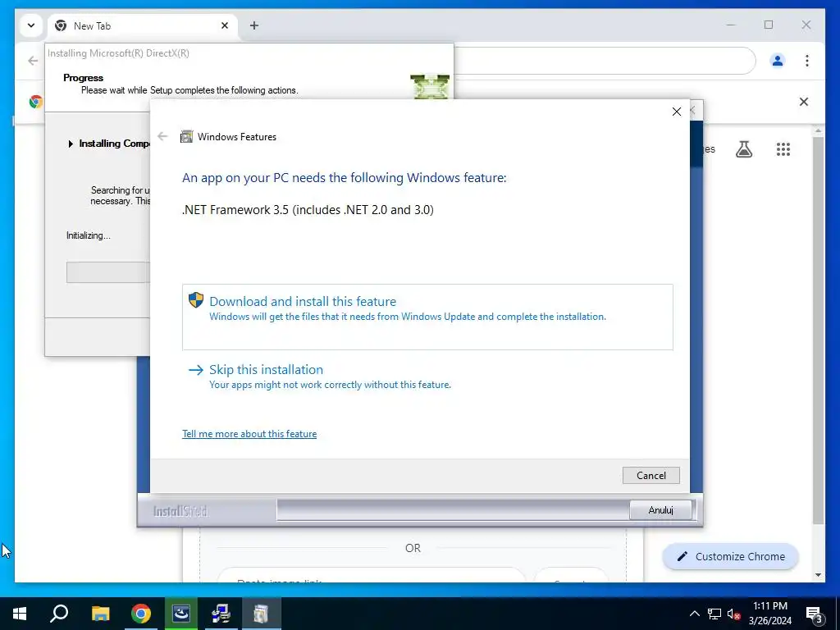Click the arrow icon beside Skip this installation
The width and height of the screenshot is (840, 630).
pos(196,370)
